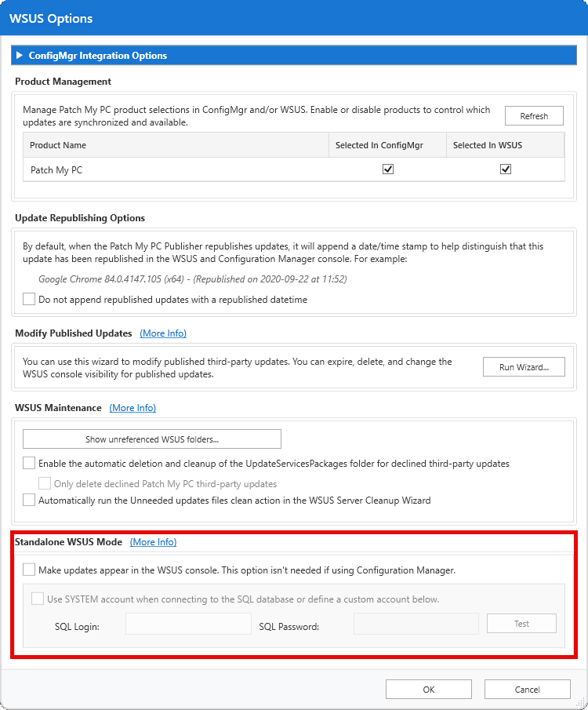This screenshot has width=588, height=710.
Task: Click Show unreferenced WSUS folders button
Action: pos(152,439)
